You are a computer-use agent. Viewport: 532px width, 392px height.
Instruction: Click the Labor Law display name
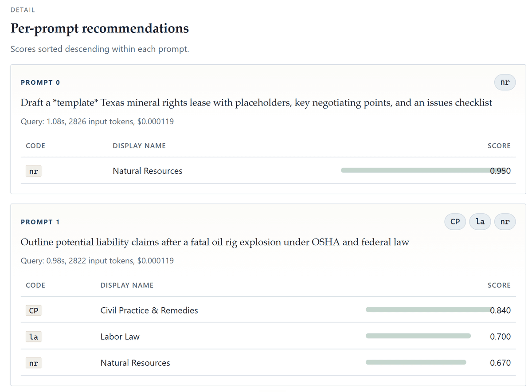pyautogui.click(x=120, y=337)
